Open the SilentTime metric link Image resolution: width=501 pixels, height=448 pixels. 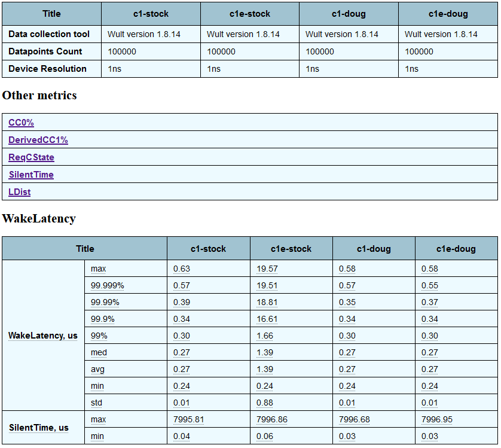coord(31,175)
